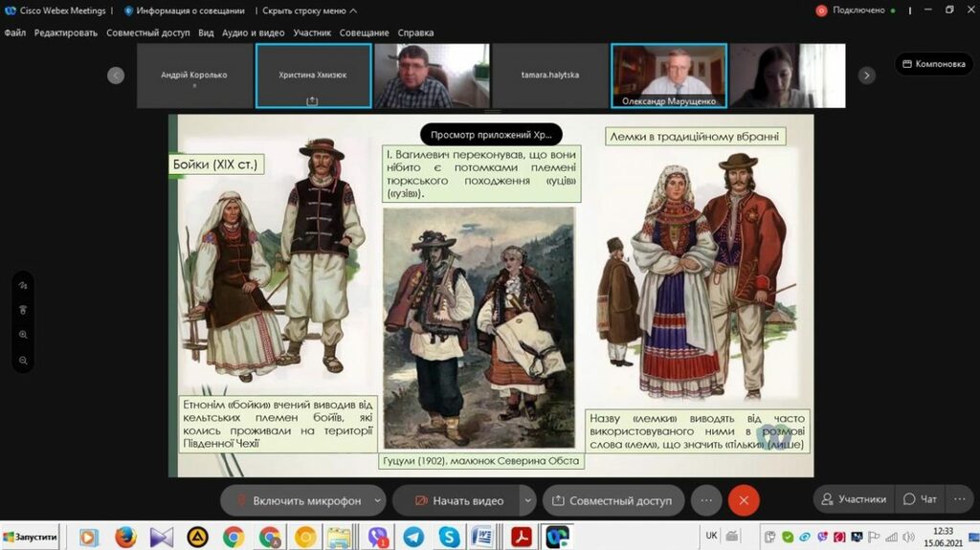Open Telegram from the taskbar

point(413,537)
